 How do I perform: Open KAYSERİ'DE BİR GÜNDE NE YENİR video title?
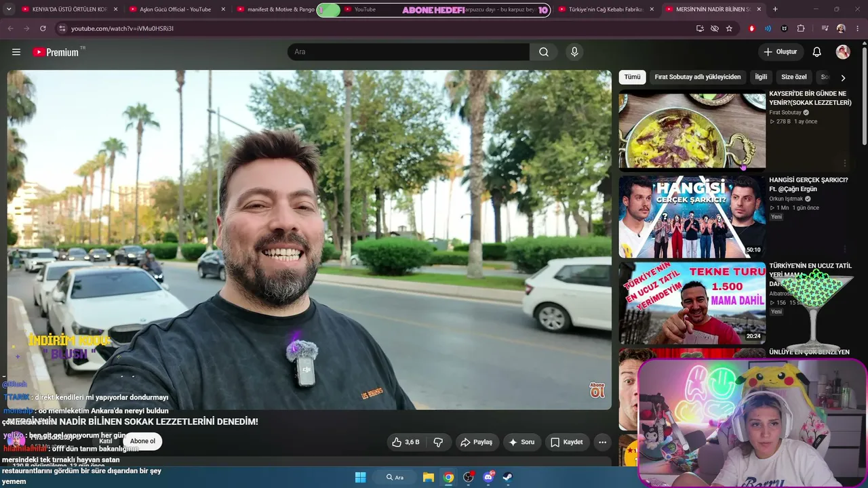810,98
